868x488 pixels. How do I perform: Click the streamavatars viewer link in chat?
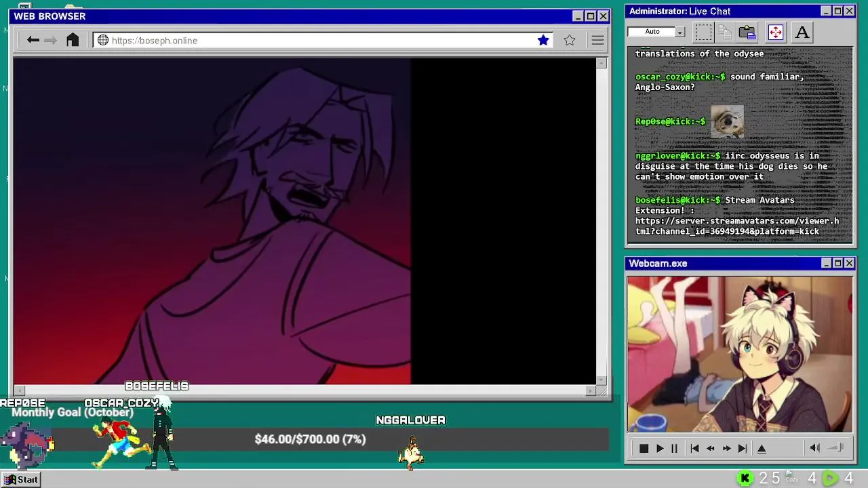coord(737,226)
